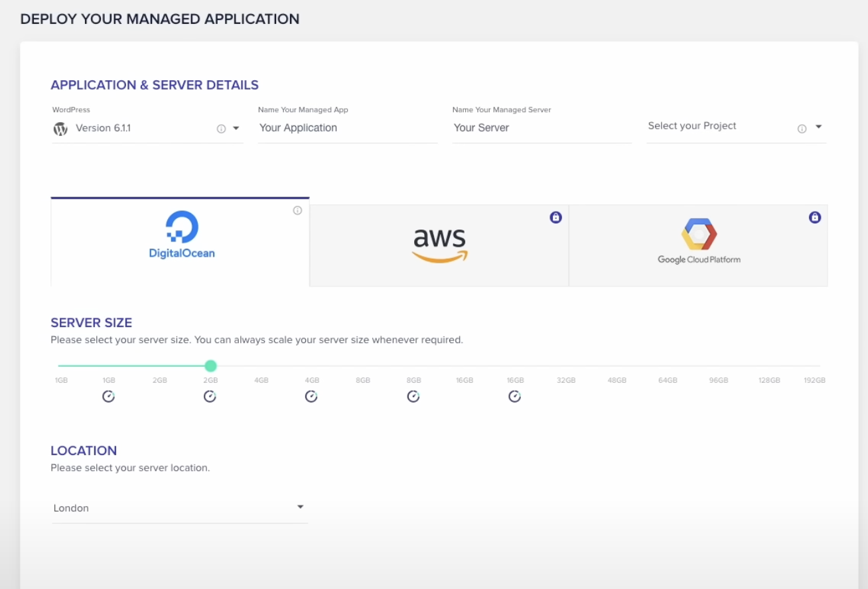Click speedometer icon under 8GB
The width and height of the screenshot is (868, 589).
click(x=413, y=397)
